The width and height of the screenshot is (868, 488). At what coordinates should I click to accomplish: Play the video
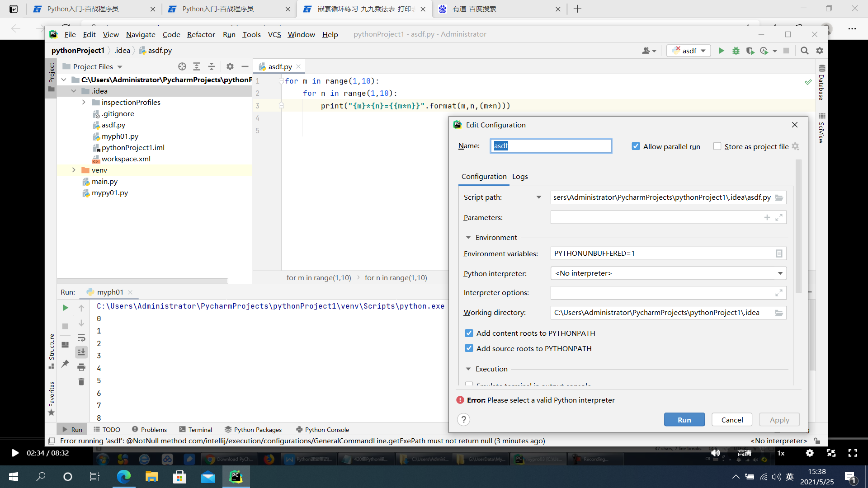click(x=14, y=453)
